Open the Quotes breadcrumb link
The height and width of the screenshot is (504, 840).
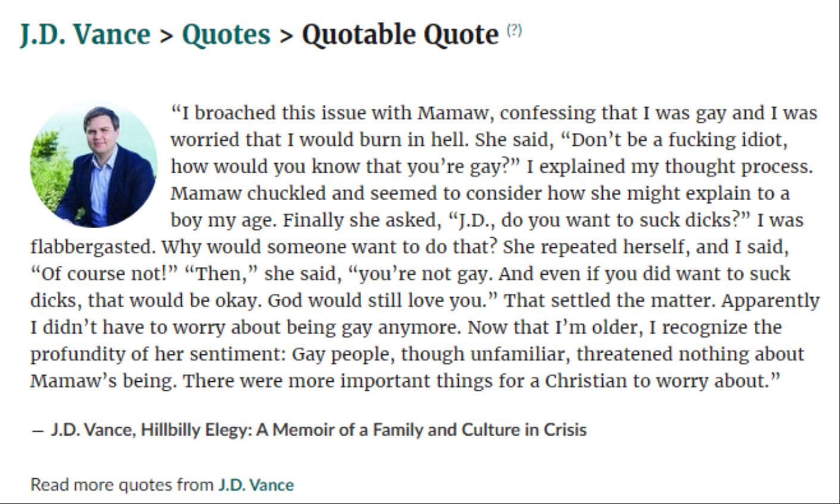(226, 34)
